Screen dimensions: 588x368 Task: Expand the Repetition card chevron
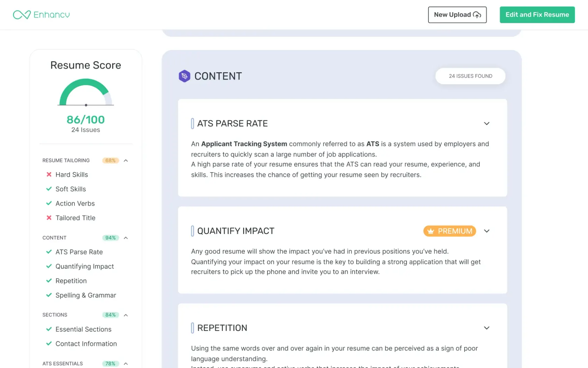487,328
